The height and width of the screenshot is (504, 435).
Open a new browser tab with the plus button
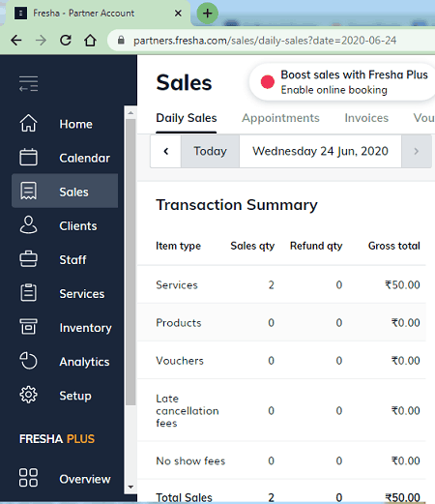tap(208, 14)
